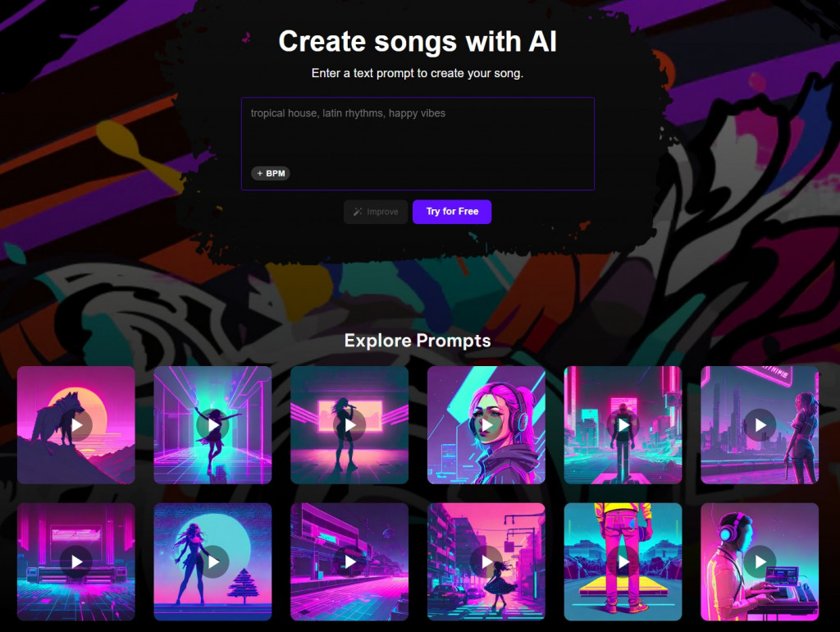Play the dancing girl in neon corridor
Viewport: 840px width, 632px height.
tap(213, 425)
